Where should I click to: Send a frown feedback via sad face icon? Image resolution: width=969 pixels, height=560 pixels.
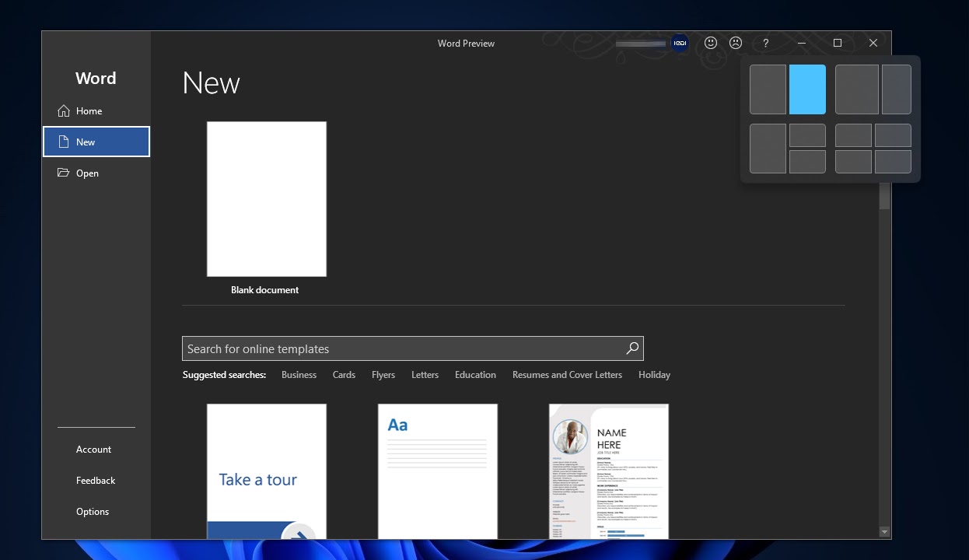pyautogui.click(x=736, y=44)
